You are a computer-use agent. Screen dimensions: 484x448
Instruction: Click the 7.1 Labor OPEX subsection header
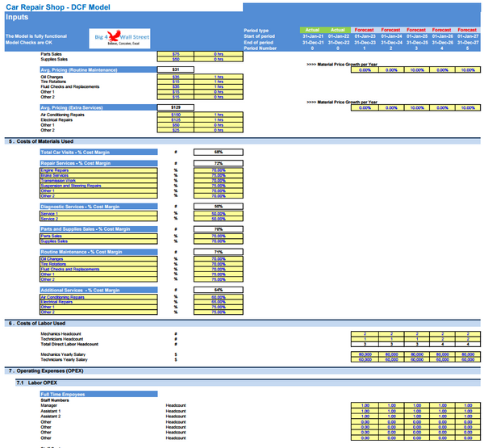pyautogui.click(x=40, y=381)
